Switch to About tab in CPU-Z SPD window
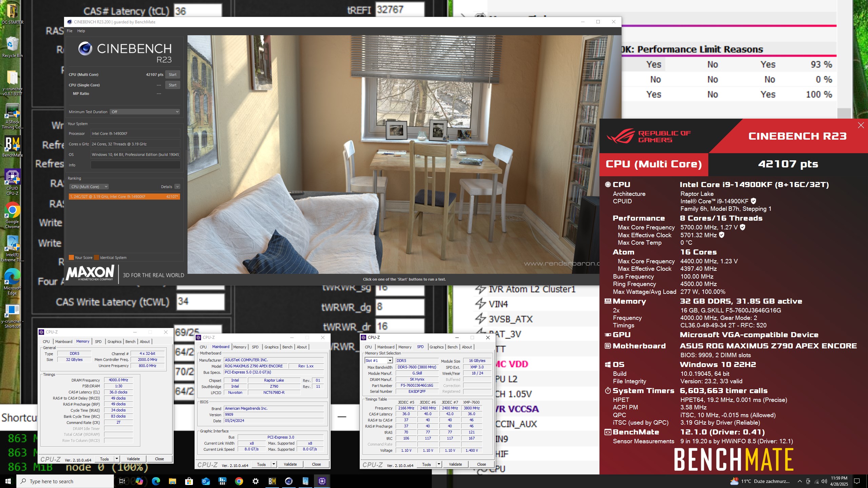This screenshot has width=868, height=488. [467, 347]
